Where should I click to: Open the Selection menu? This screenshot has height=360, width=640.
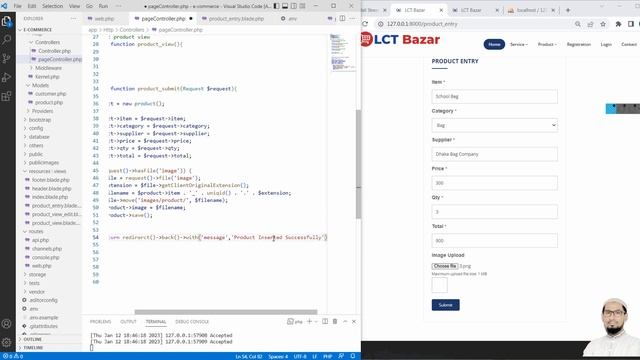pyautogui.click(x=53, y=6)
